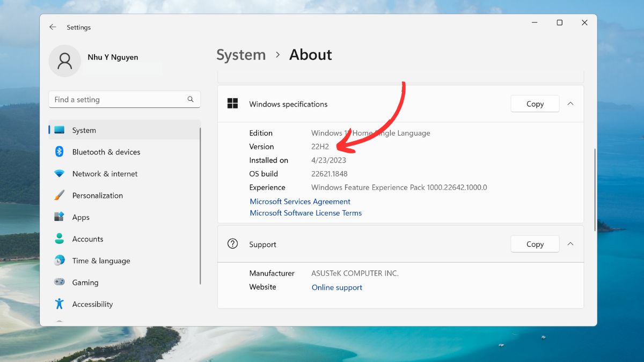Open Microsoft Software License Terms link

[x=306, y=213]
